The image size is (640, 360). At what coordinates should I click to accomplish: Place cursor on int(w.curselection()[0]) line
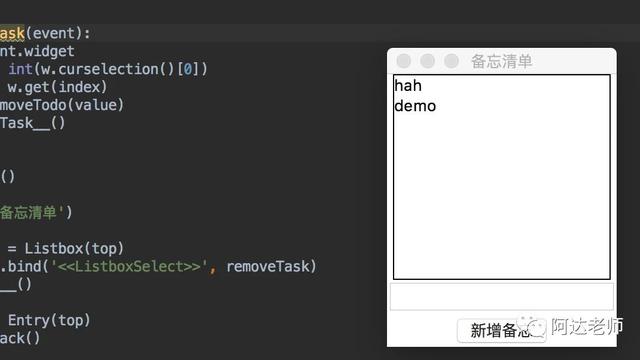(x=108, y=69)
